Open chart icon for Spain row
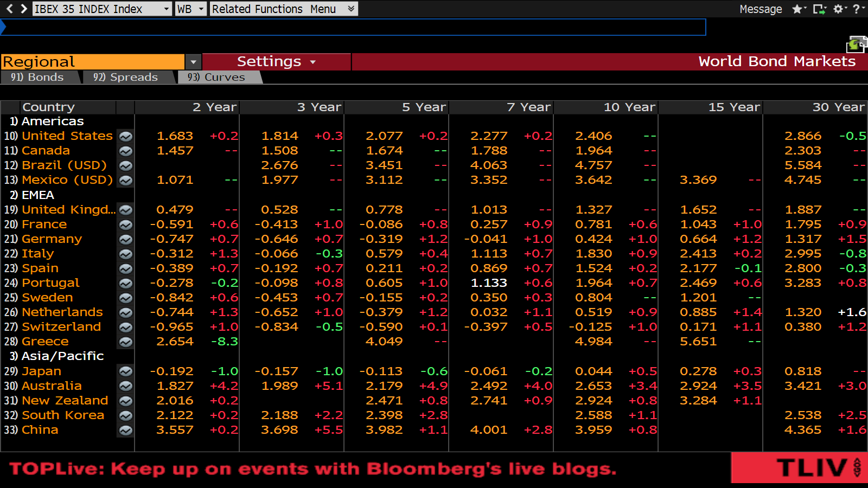Image resolution: width=868 pixels, height=488 pixels. [x=125, y=268]
